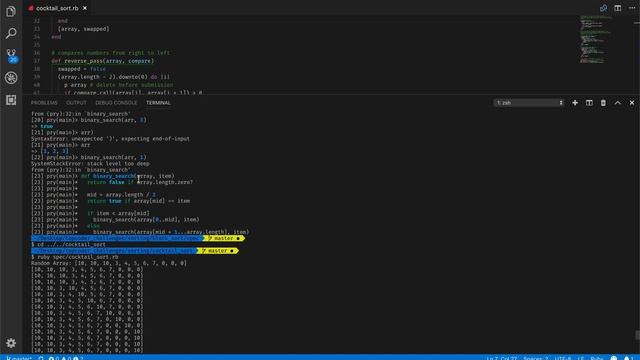Image resolution: width=640 pixels, height=360 pixels.
Task: Click the 'SystemStackError: stack level too deep' line
Action: coord(90,164)
